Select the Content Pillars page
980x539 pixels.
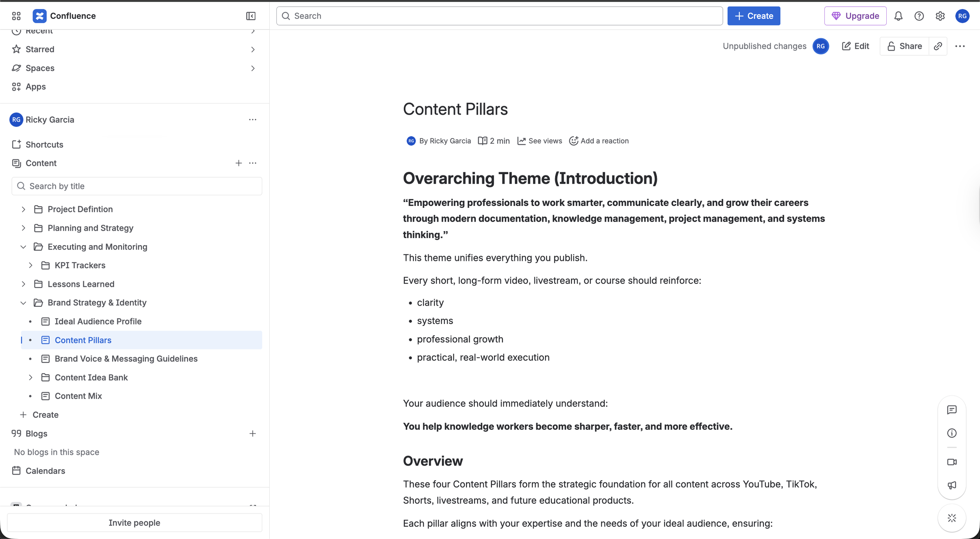83,340
